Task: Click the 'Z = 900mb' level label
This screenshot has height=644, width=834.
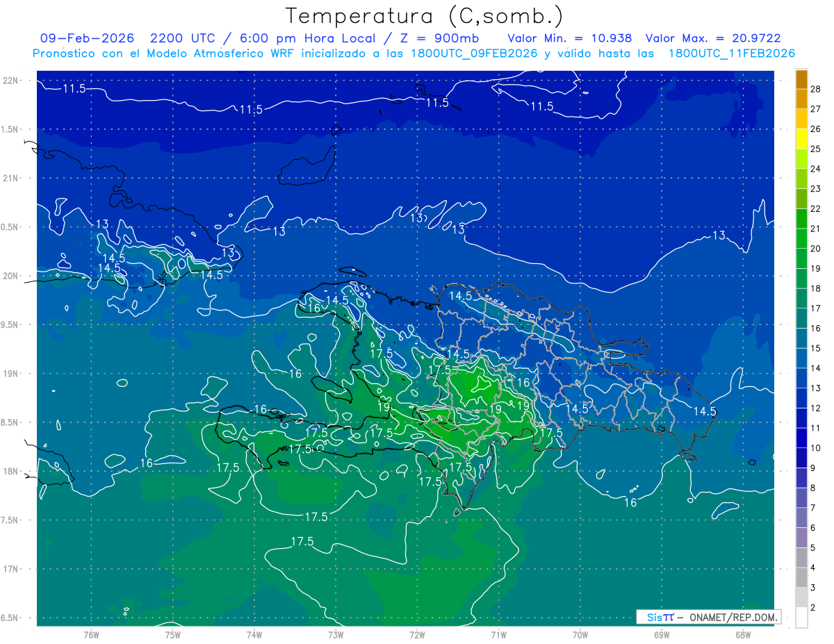Action: click(441, 38)
